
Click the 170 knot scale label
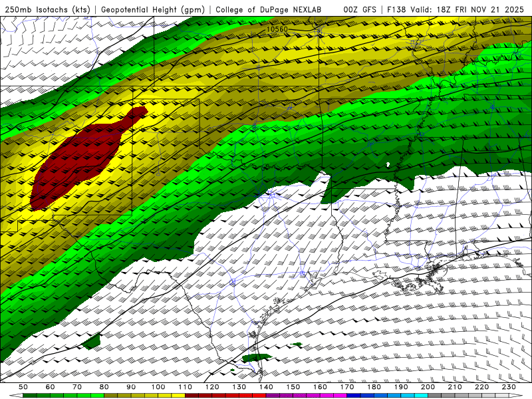[x=347, y=387]
